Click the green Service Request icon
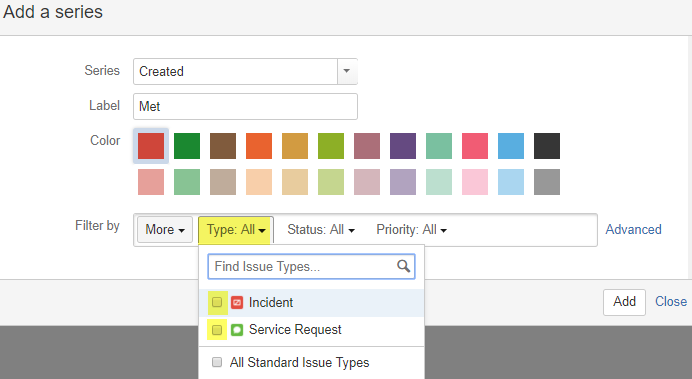 coord(237,330)
